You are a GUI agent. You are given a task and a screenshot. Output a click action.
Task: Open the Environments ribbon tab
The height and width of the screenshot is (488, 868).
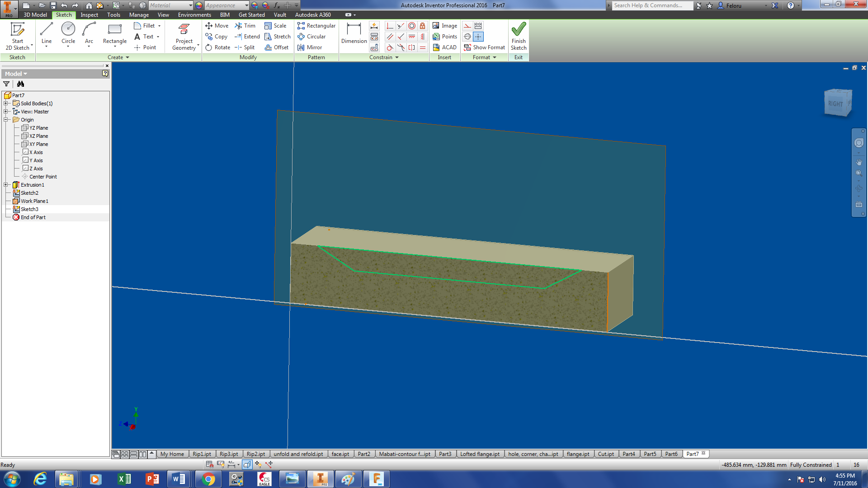[x=194, y=15]
